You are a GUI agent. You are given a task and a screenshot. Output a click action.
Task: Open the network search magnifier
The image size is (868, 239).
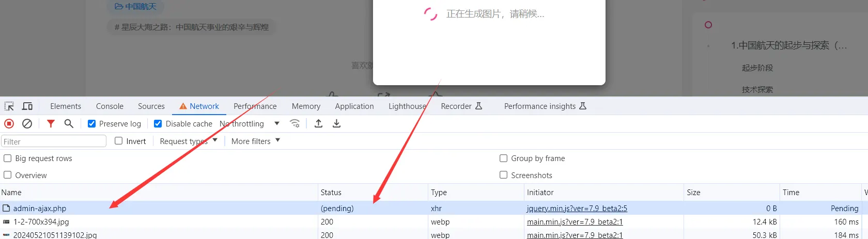[x=69, y=124]
